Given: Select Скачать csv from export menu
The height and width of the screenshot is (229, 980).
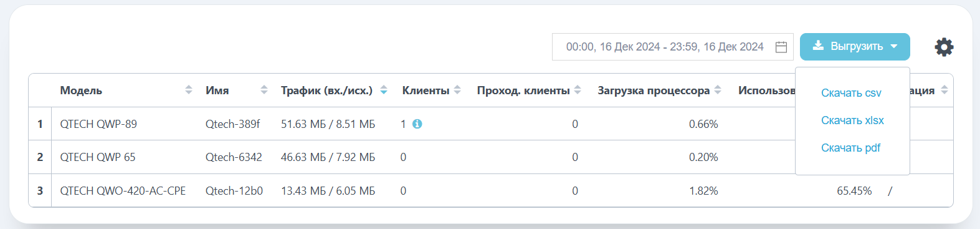Looking at the screenshot, I should click(851, 93).
